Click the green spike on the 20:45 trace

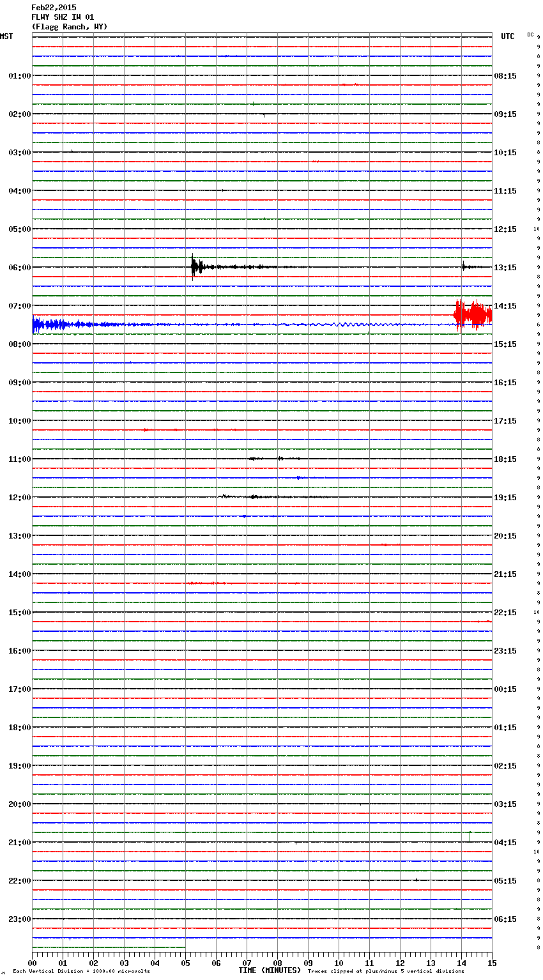470,836
